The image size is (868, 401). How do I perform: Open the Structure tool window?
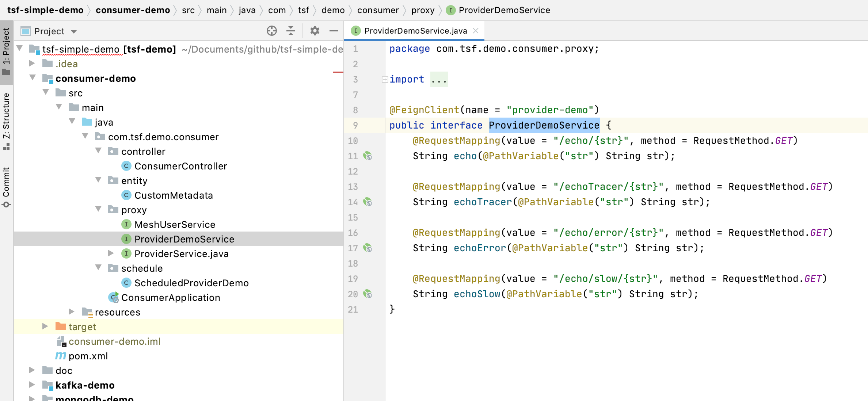click(x=6, y=121)
